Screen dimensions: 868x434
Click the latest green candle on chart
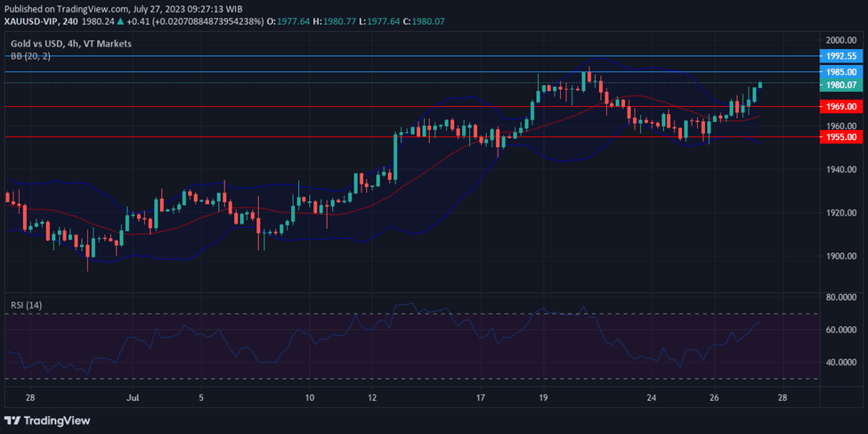760,85
